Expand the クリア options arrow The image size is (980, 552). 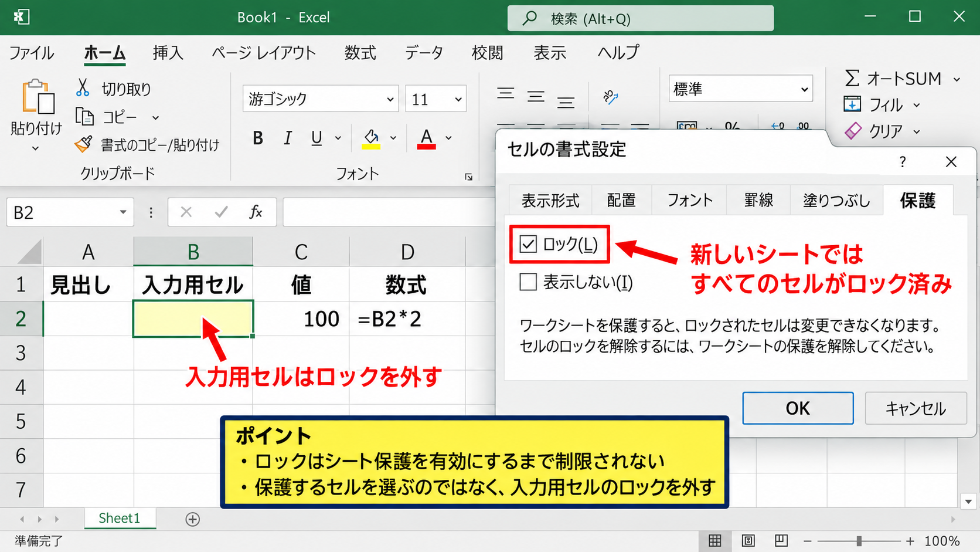click(917, 131)
